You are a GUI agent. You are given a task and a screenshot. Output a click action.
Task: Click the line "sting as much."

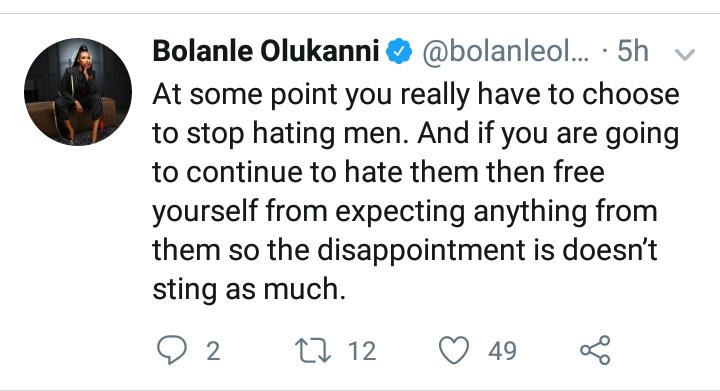(249, 290)
